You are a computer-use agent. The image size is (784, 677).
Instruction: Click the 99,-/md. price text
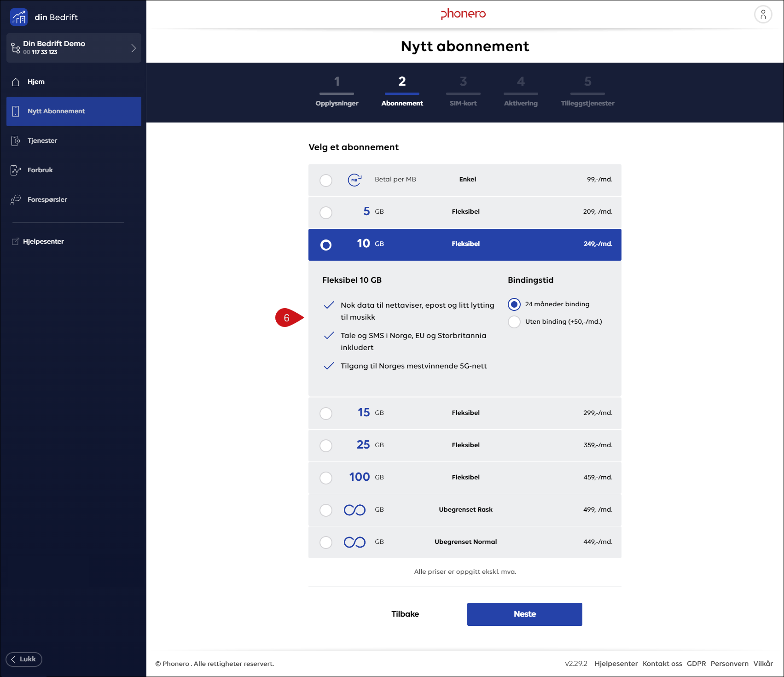coord(600,180)
